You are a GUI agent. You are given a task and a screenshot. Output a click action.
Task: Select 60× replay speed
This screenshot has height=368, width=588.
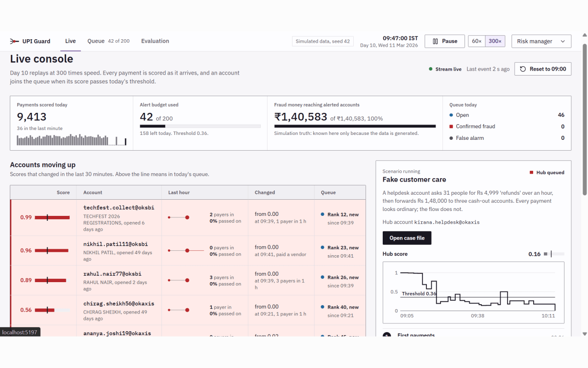[477, 41]
